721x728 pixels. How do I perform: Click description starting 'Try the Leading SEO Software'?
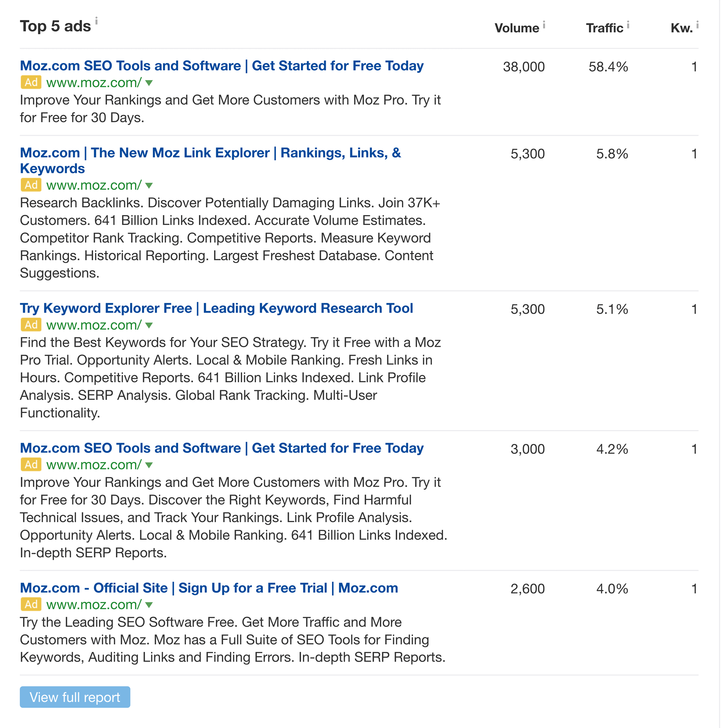(x=232, y=640)
